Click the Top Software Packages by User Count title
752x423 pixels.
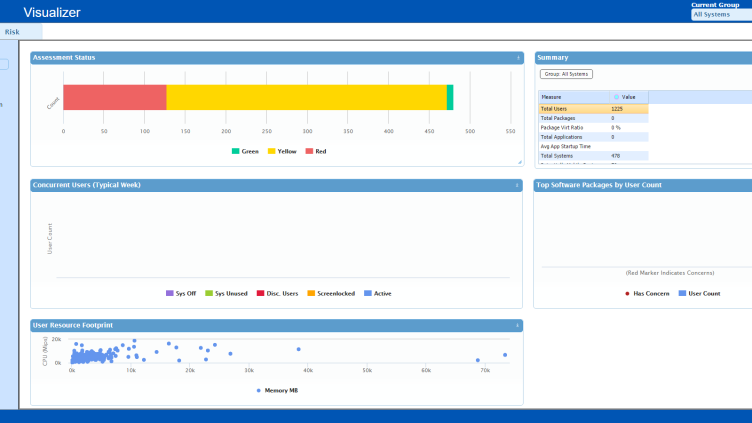point(599,185)
